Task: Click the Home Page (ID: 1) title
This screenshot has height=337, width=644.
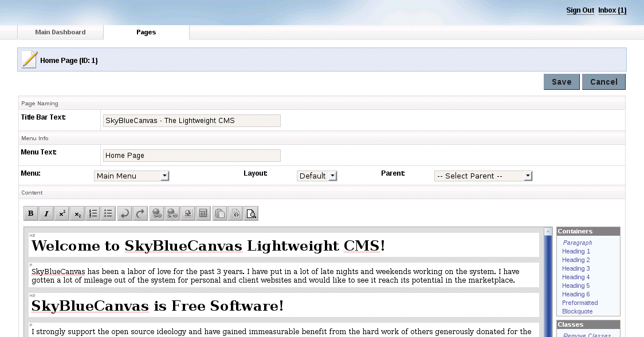Action: point(69,60)
